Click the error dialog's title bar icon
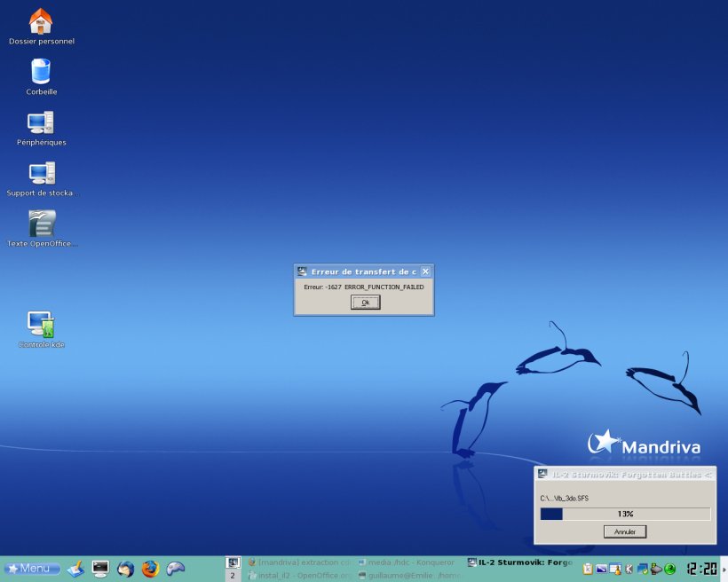 pos(302,271)
